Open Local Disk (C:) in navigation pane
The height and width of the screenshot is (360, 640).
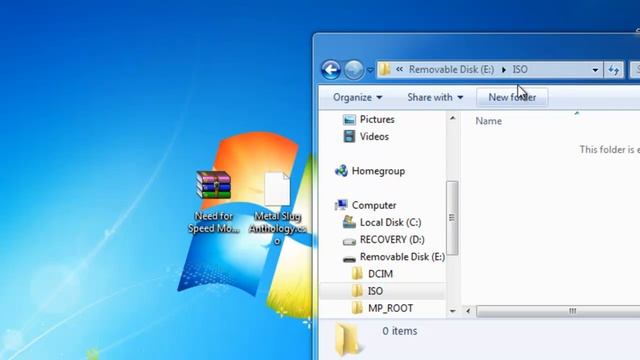[382, 222]
